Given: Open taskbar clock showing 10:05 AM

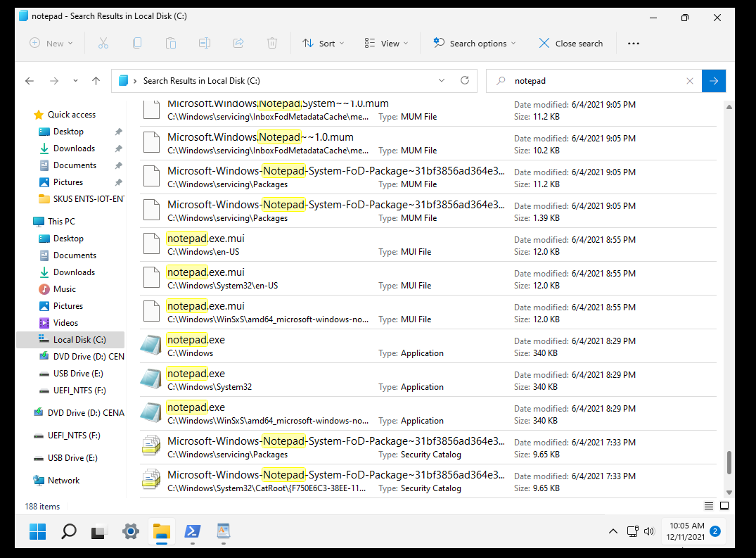Looking at the screenshot, I should 686,531.
